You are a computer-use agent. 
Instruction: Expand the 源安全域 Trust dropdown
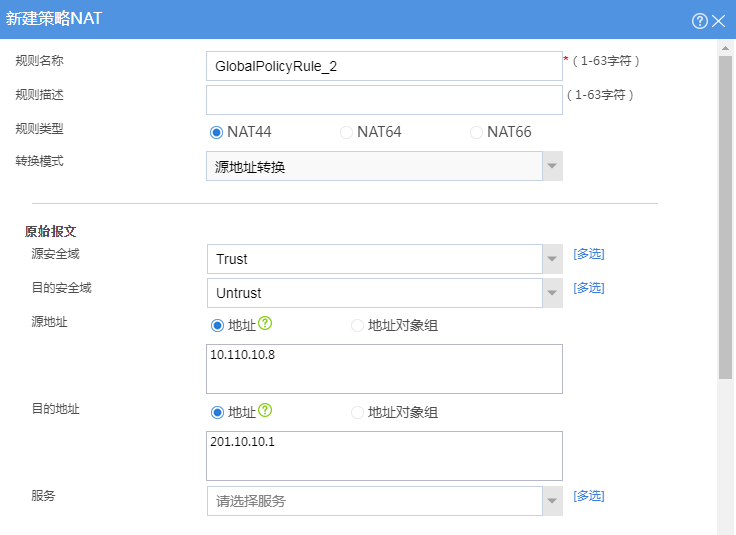point(552,259)
